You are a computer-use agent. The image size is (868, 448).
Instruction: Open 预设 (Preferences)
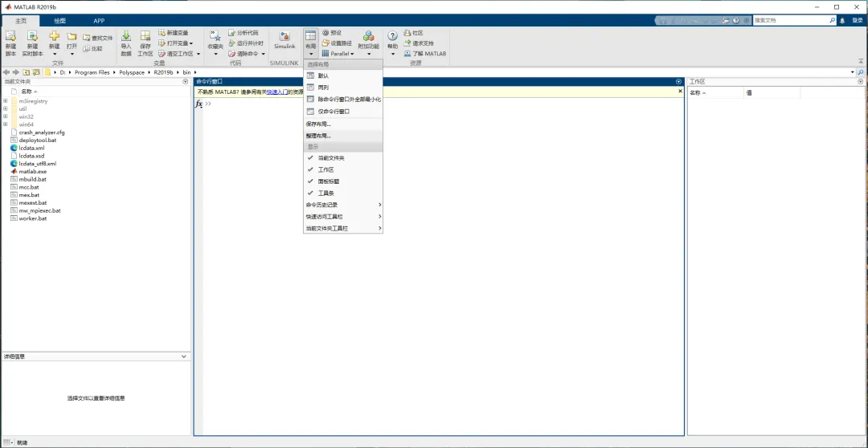332,33
